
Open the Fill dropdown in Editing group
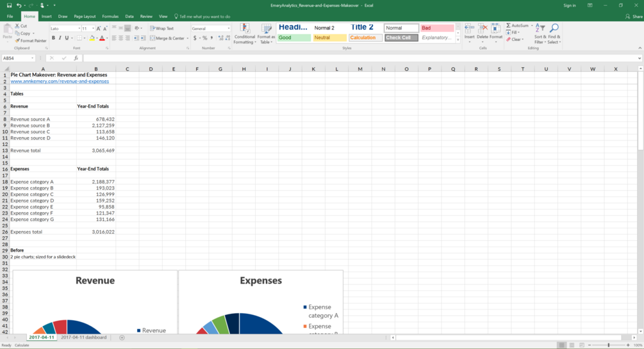point(513,33)
